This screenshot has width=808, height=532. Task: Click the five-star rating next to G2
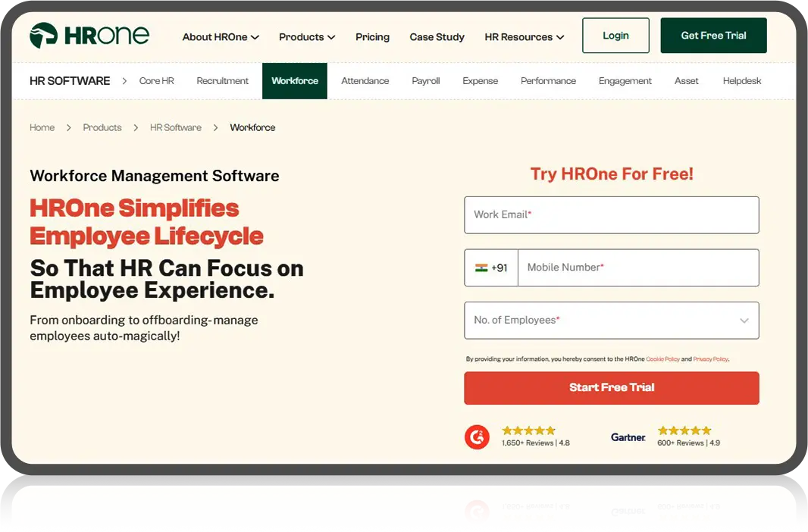pos(528,430)
